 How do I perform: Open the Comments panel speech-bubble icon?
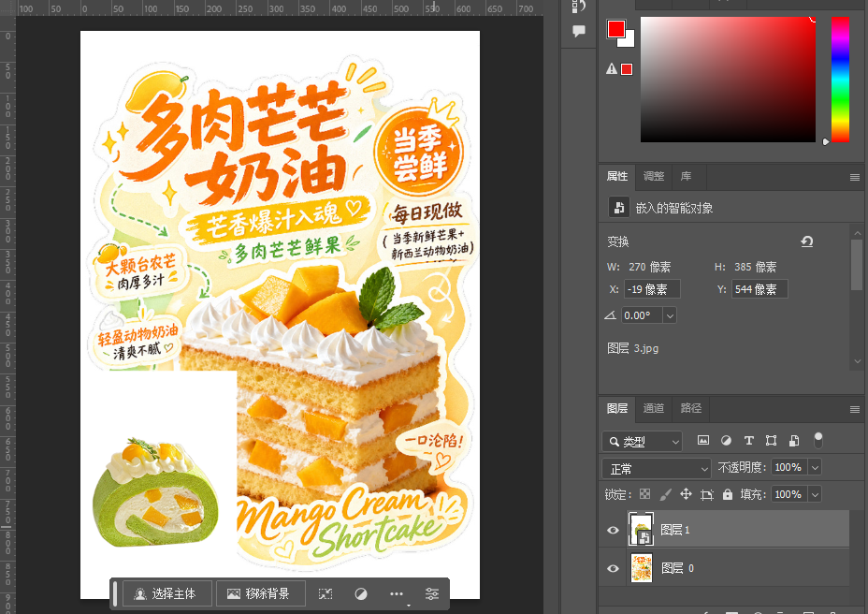click(578, 31)
